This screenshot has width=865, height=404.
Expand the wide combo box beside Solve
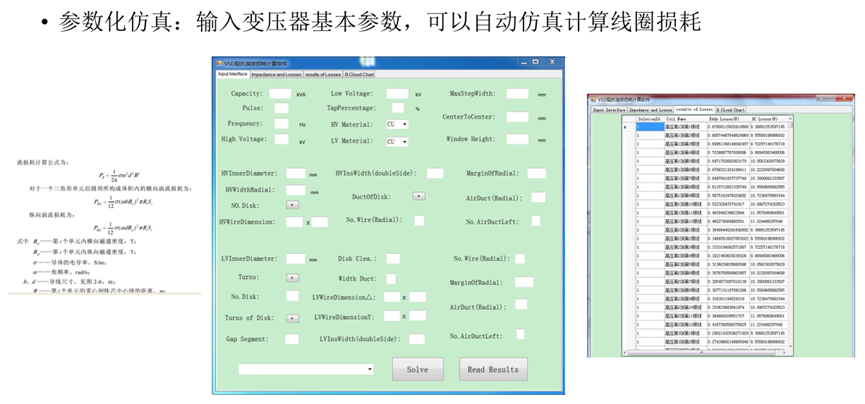coord(306,369)
